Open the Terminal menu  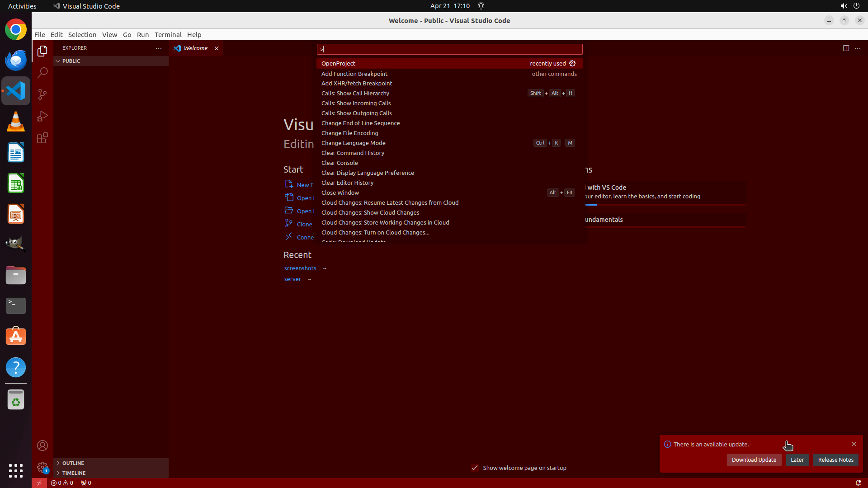168,35
